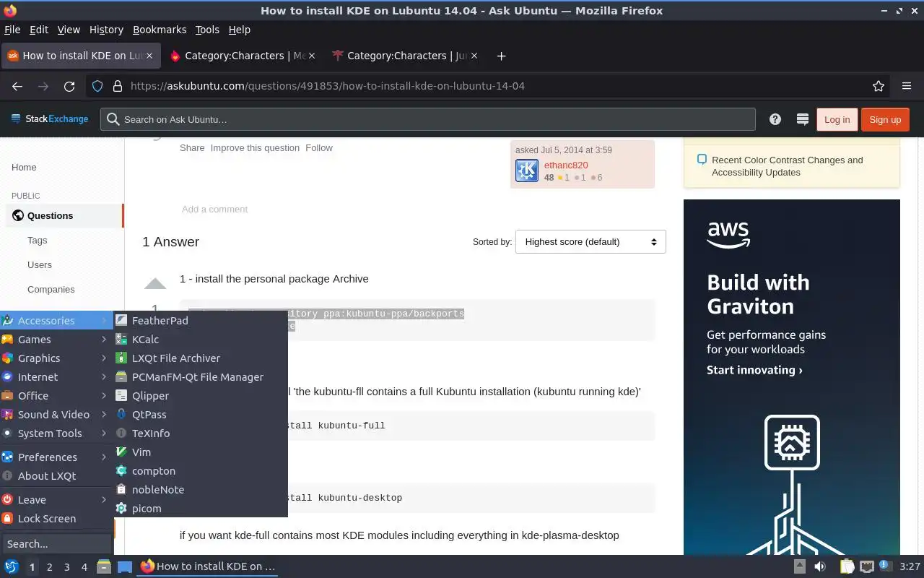Click Add a comment link
924x578 pixels.
click(x=214, y=210)
